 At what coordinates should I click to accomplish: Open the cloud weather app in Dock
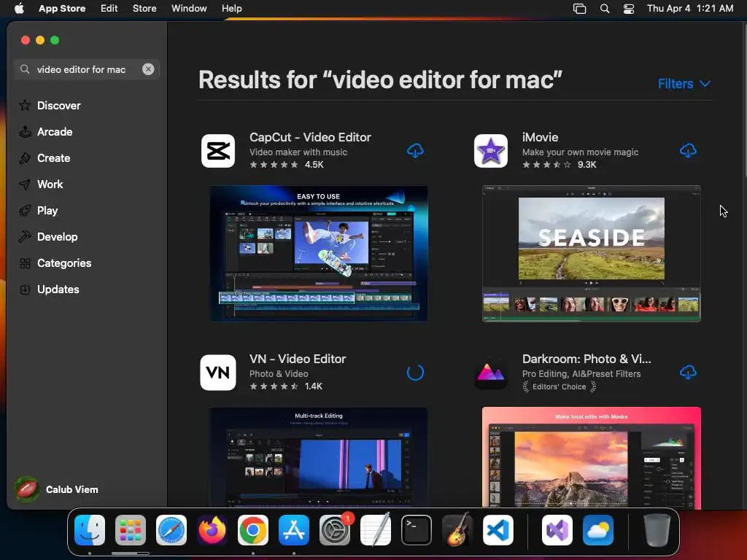coord(598,529)
